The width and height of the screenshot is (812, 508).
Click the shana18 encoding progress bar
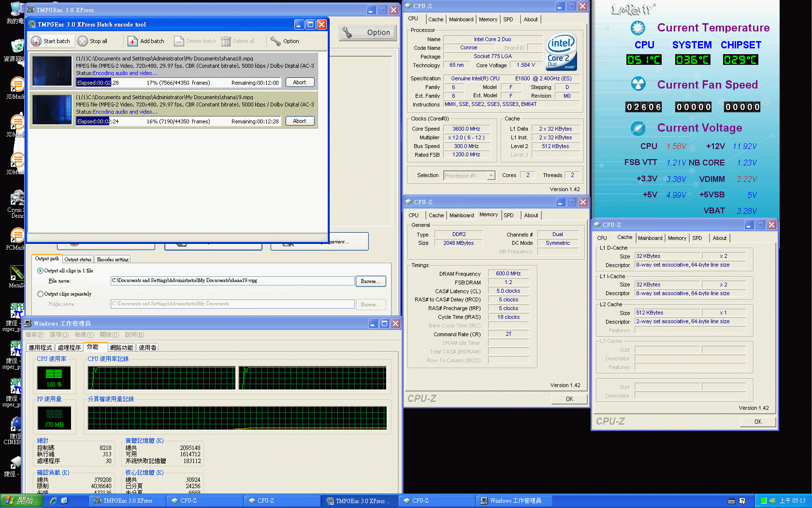[x=178, y=83]
